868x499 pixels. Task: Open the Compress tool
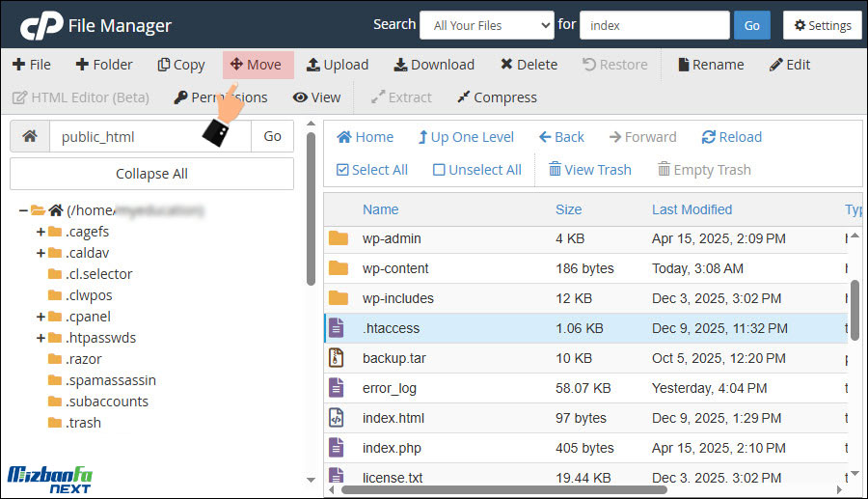pos(496,97)
